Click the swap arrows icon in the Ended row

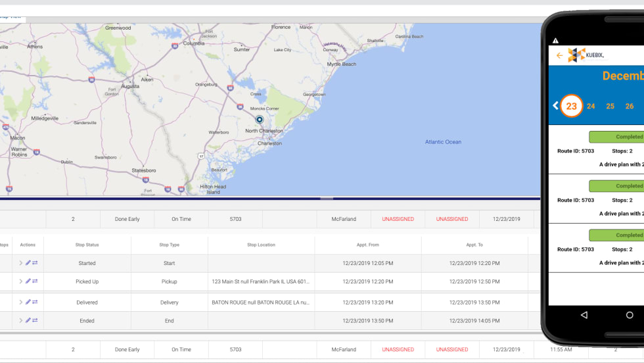click(35, 320)
